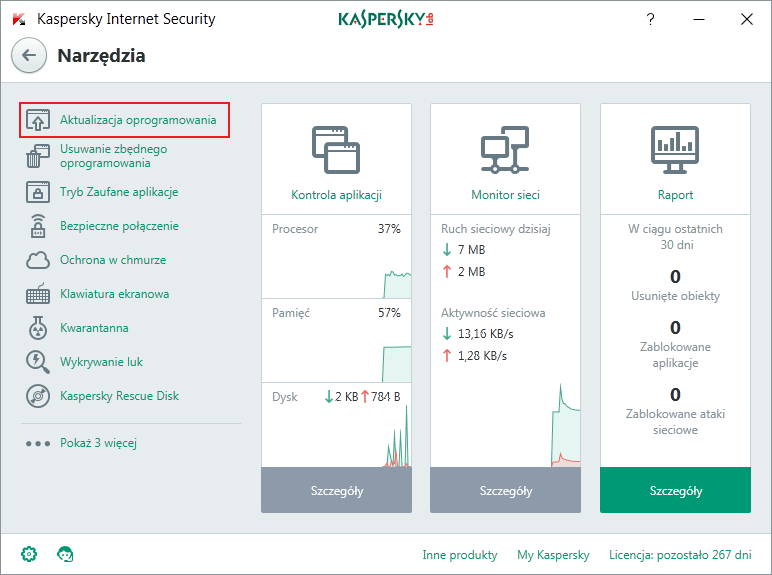Open help with the question mark icon

pyautogui.click(x=650, y=19)
